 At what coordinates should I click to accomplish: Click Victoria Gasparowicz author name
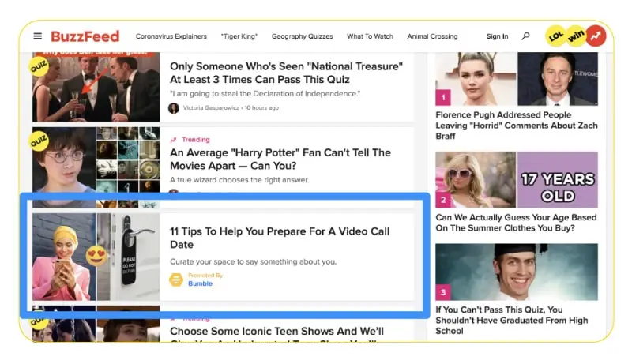(x=211, y=108)
